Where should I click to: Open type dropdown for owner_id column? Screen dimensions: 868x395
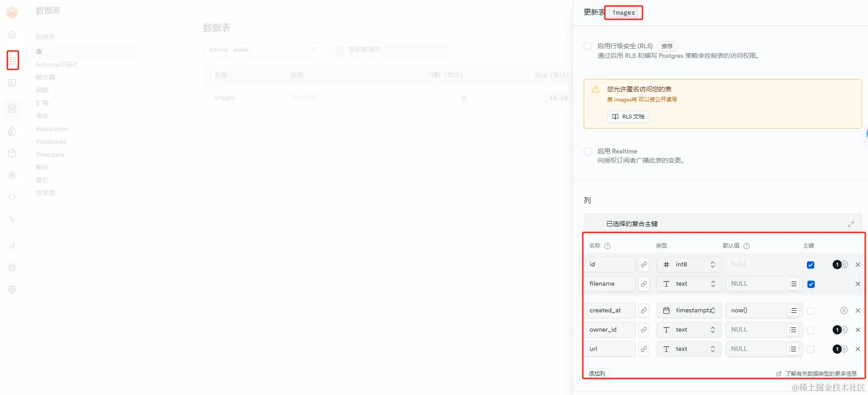point(689,330)
